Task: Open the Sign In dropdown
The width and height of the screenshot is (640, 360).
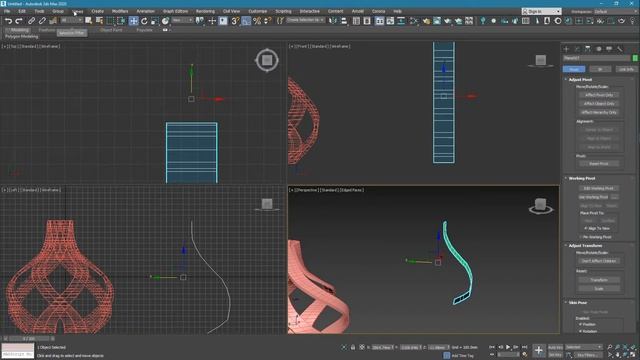Action: click(542, 11)
